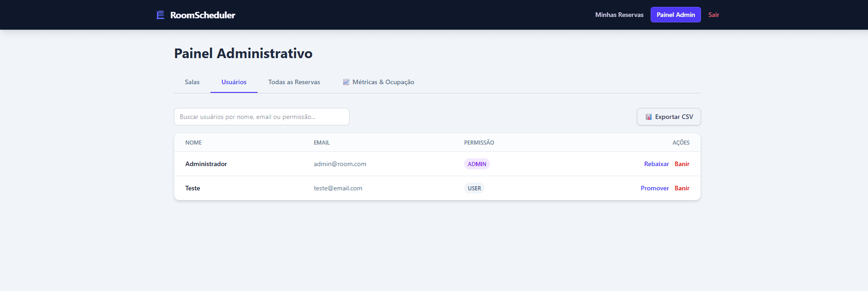Switch to Todas as Reservas tab
Screen dimensions: 868x291
click(x=294, y=82)
